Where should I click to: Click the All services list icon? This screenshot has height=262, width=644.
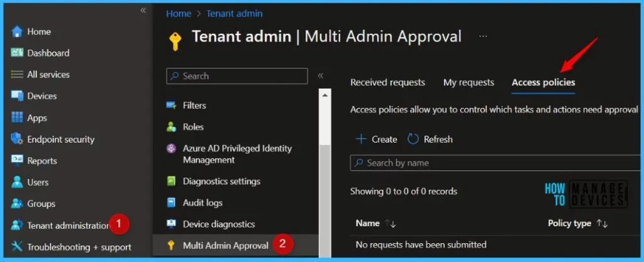17,75
